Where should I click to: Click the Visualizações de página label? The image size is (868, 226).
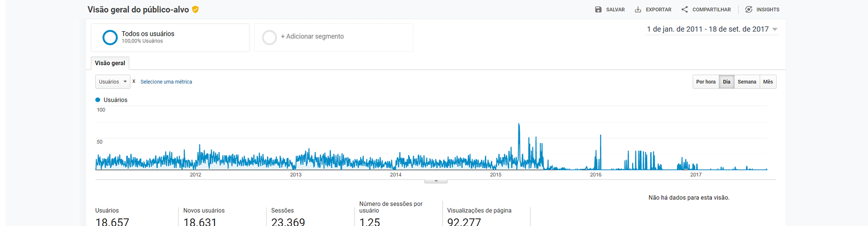tap(479, 211)
